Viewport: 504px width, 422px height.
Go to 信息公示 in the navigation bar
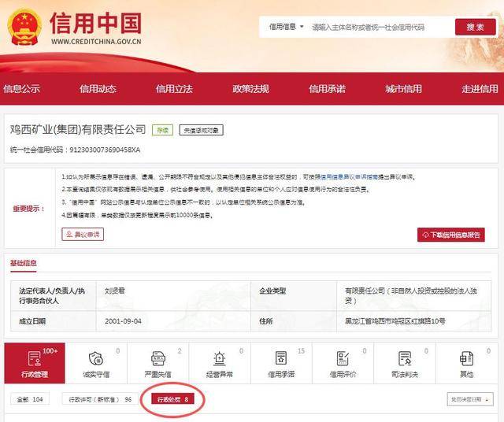click(21, 89)
